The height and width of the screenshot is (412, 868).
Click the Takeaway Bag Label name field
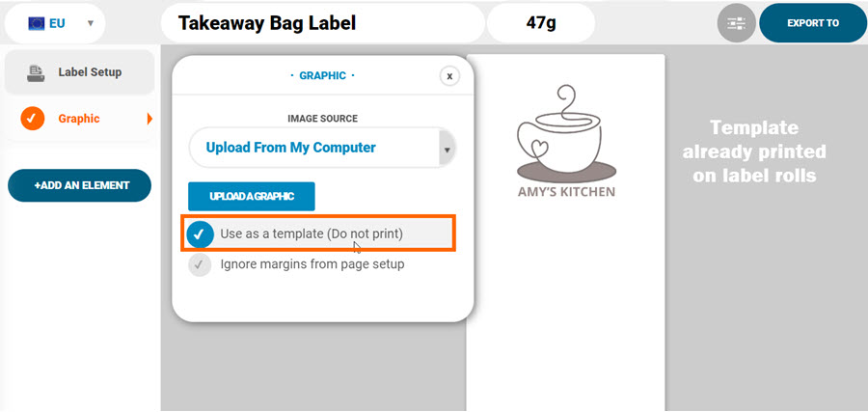[323, 23]
